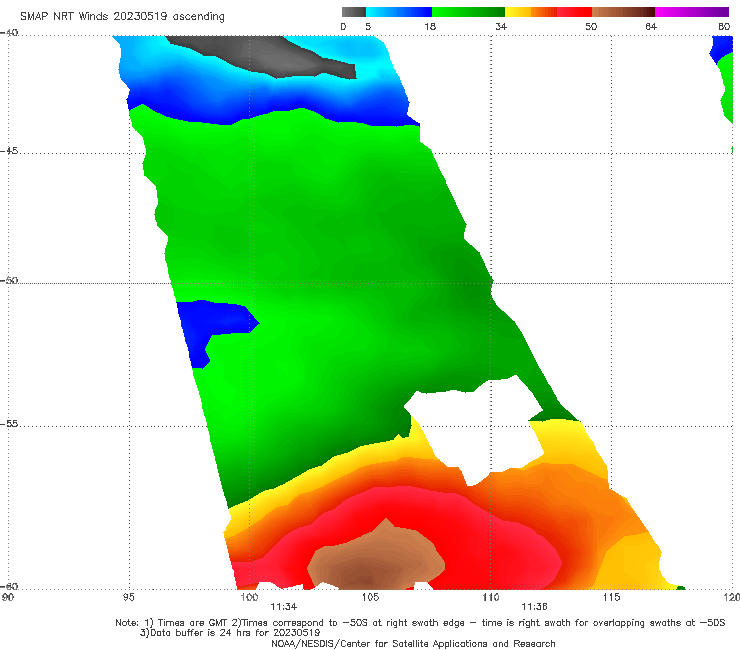This screenshot has height=650, width=740.
Task: Click the note '3)Data buffer is 24 hrs'
Action: pyautogui.click(x=230, y=633)
